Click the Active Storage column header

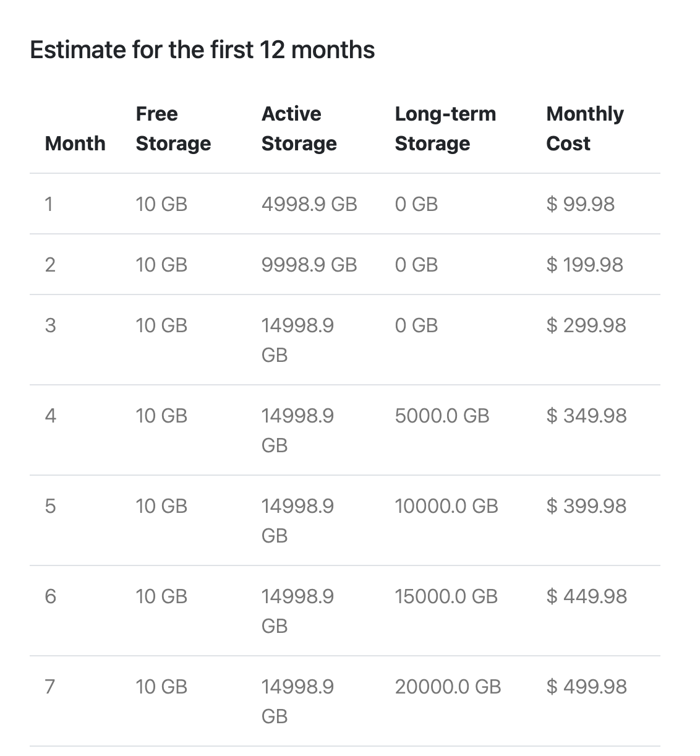tap(299, 129)
